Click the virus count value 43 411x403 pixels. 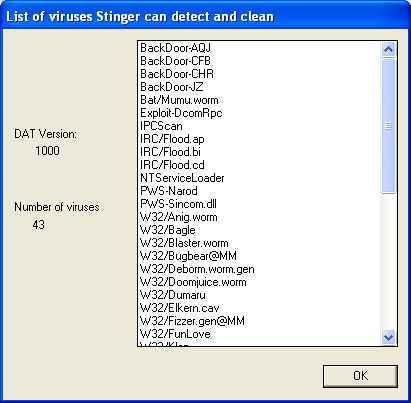point(39,225)
